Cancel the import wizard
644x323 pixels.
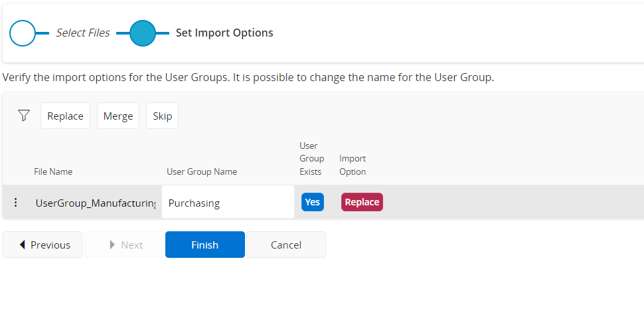click(x=286, y=245)
